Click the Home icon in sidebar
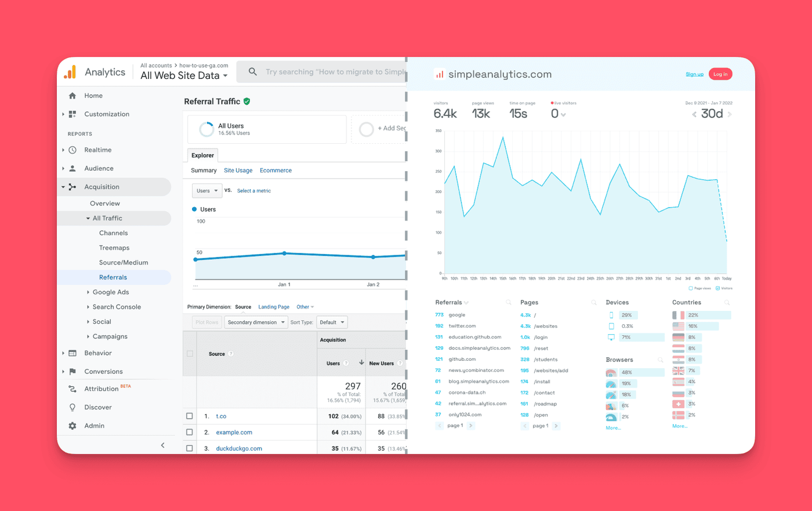The height and width of the screenshot is (511, 812). (72, 96)
